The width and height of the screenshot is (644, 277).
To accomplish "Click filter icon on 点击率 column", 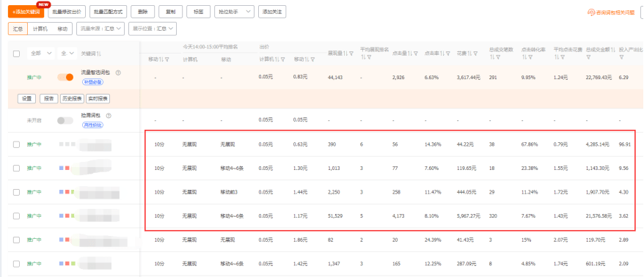I will (448, 53).
